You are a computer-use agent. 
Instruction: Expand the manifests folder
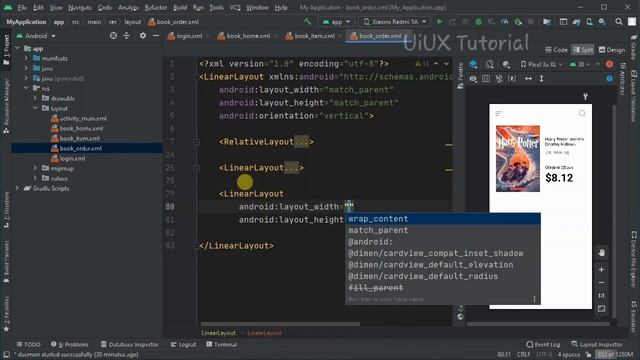tap(27, 58)
